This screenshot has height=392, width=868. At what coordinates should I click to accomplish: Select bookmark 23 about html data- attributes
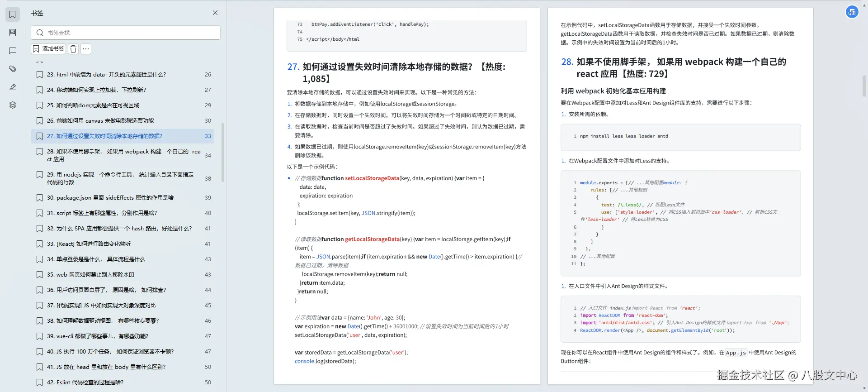click(x=123, y=75)
